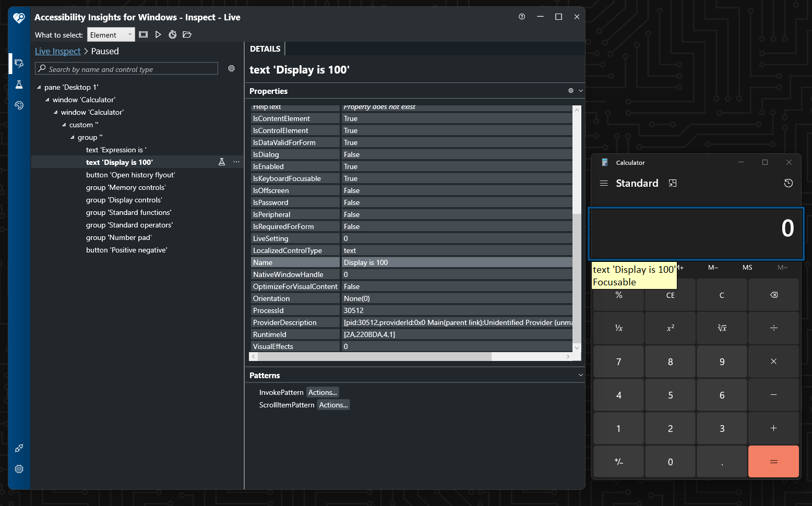
Task: Collapse the unnamed group tree node
Action: click(x=73, y=138)
